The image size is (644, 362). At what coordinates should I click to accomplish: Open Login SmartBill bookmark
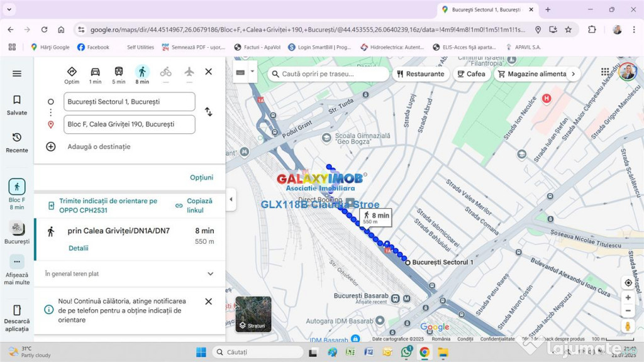click(319, 47)
